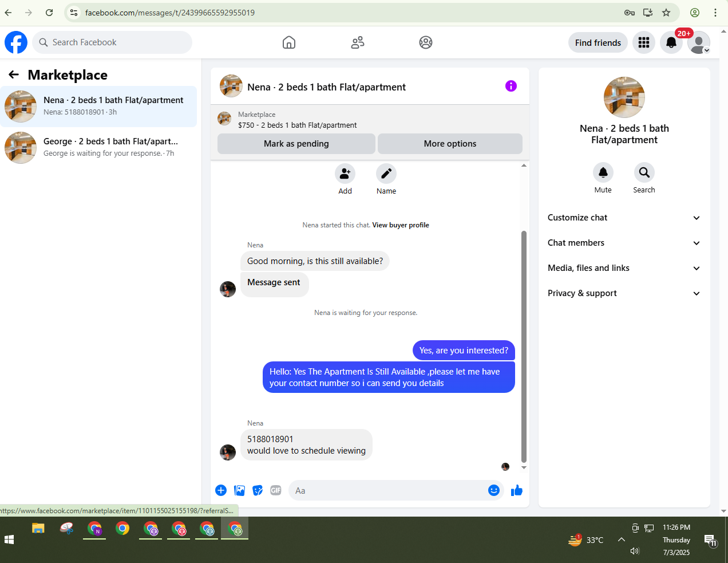Click the message 'Good morning, is this still available?'

[315, 261]
